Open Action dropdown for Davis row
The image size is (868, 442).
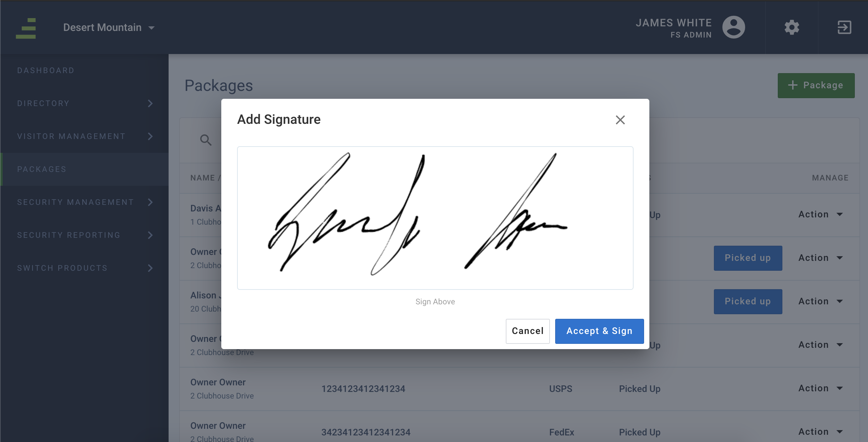click(x=820, y=214)
